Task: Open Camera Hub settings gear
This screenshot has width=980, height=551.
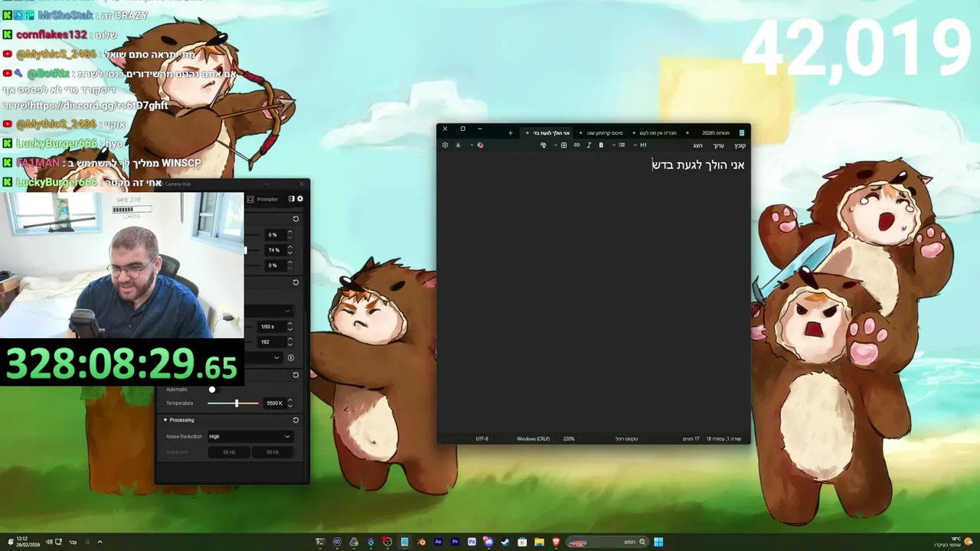Action: point(300,199)
